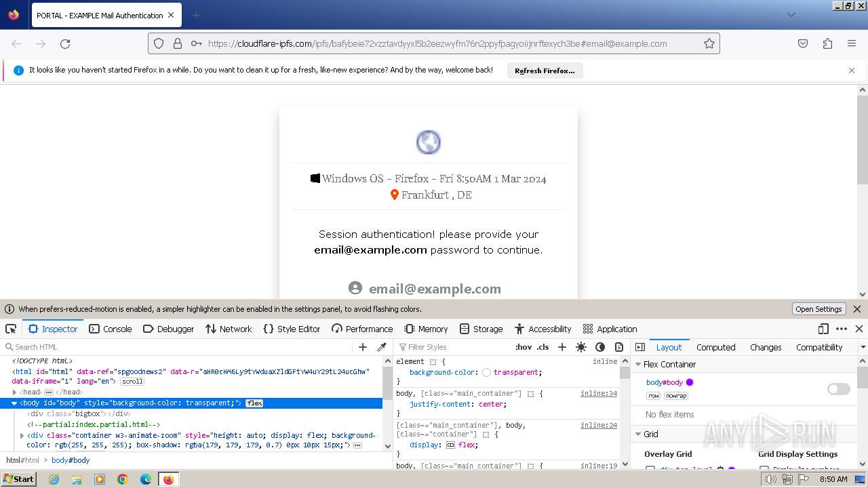Click the flex display editor icon
Screen dimensions: 868x488
coord(450,445)
